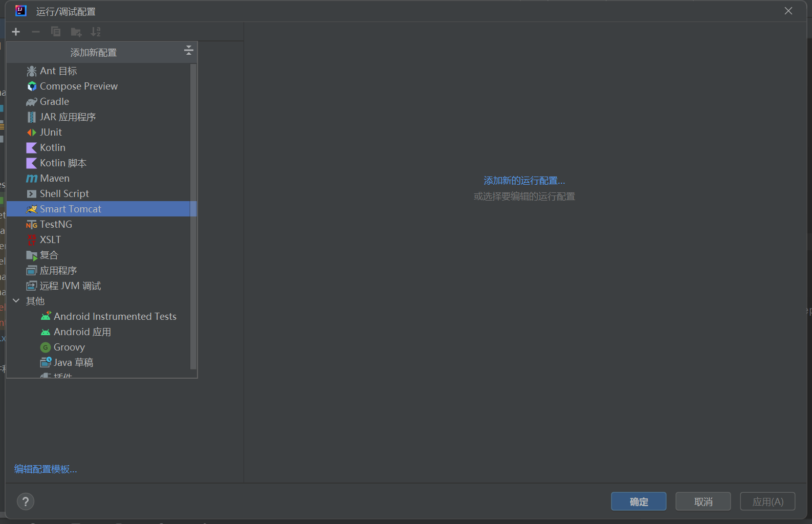Click the Java 草稿 scratch icon

[x=46, y=362]
